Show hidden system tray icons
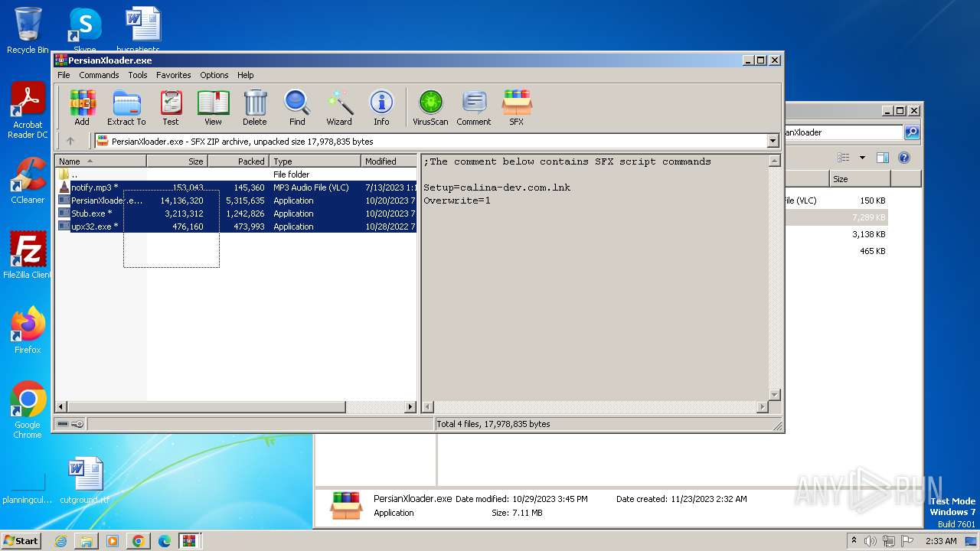This screenshot has width=980, height=551. point(854,540)
